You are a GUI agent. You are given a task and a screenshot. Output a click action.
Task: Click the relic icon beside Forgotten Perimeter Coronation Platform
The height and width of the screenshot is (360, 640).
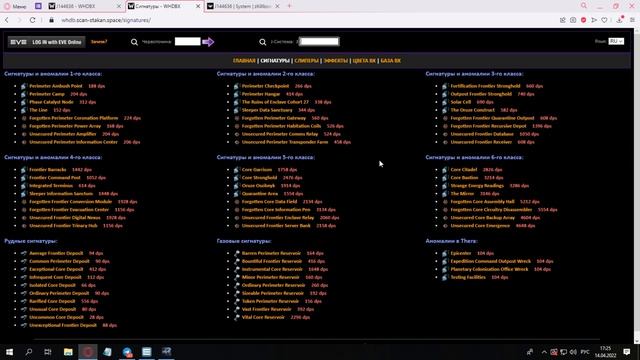pos(24,118)
